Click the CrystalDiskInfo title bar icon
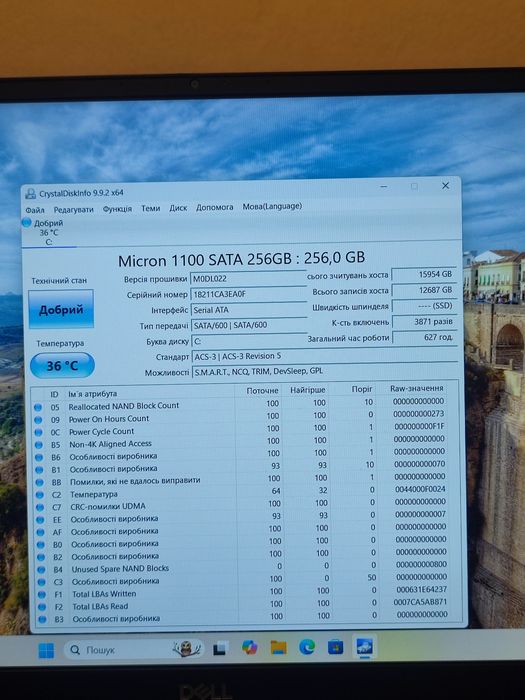Image resolution: width=525 pixels, height=700 pixels. 31,194
